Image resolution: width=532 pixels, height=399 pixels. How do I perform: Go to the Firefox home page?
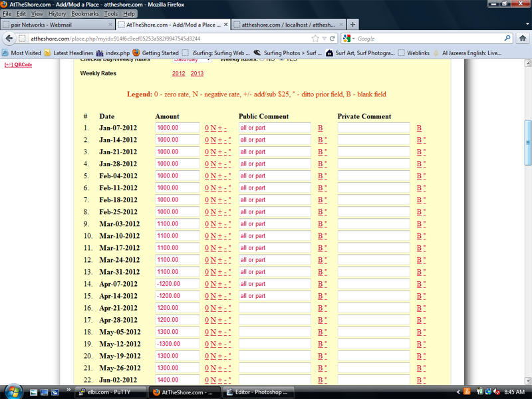(523, 39)
